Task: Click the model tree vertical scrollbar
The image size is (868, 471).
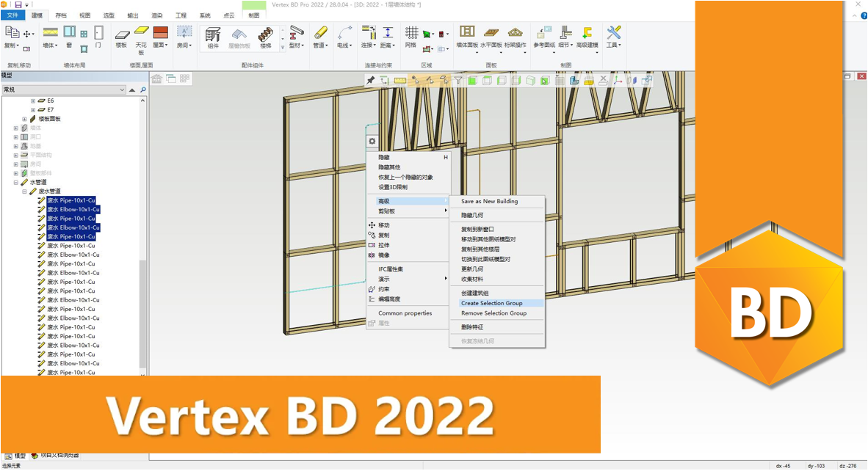Action: click(142, 315)
